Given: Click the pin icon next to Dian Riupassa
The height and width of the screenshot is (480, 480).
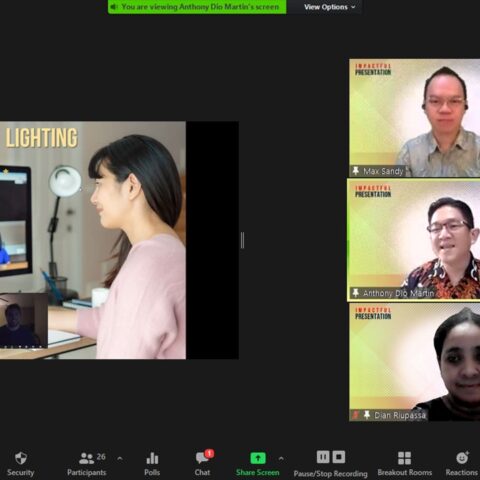Looking at the screenshot, I should click(367, 415).
